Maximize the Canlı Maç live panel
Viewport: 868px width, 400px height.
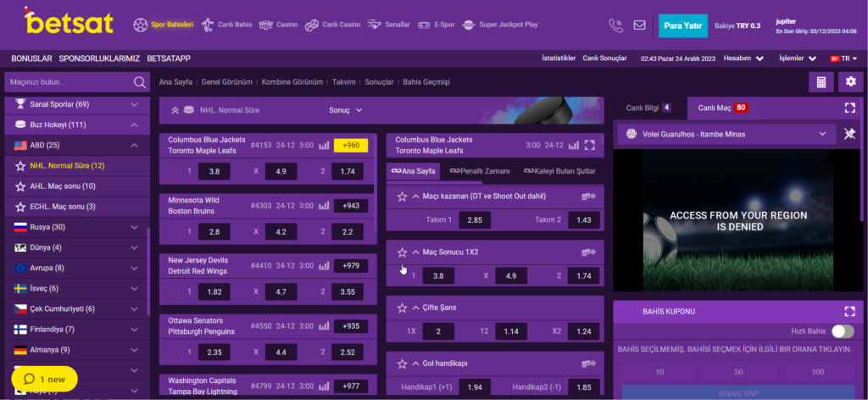coord(849,108)
